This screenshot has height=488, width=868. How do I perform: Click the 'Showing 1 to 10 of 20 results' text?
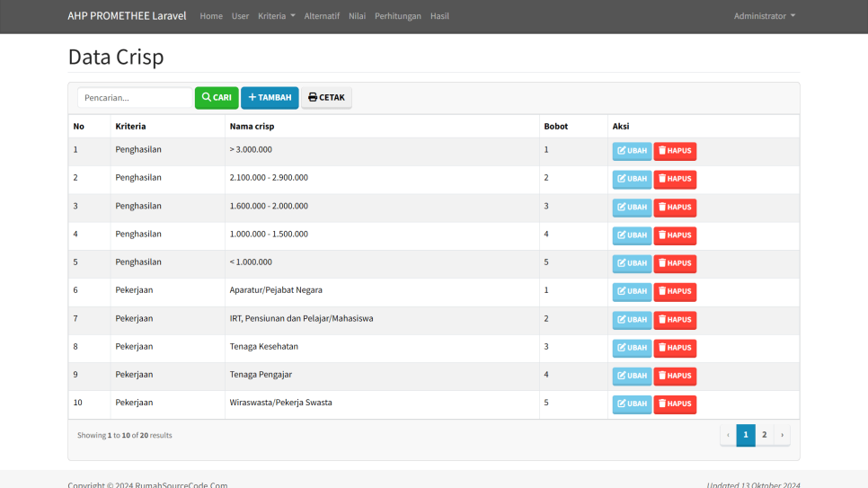point(125,435)
